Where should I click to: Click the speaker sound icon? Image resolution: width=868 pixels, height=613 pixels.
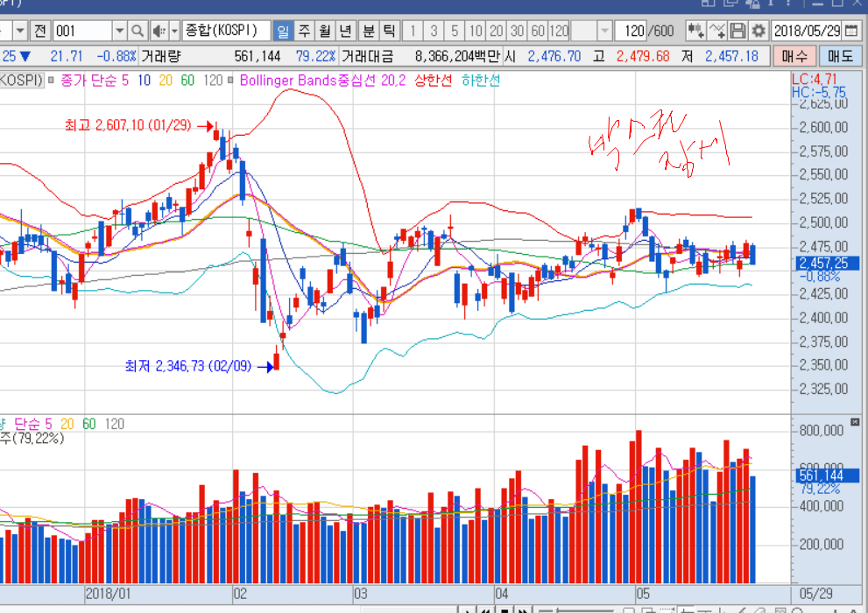coord(158,31)
